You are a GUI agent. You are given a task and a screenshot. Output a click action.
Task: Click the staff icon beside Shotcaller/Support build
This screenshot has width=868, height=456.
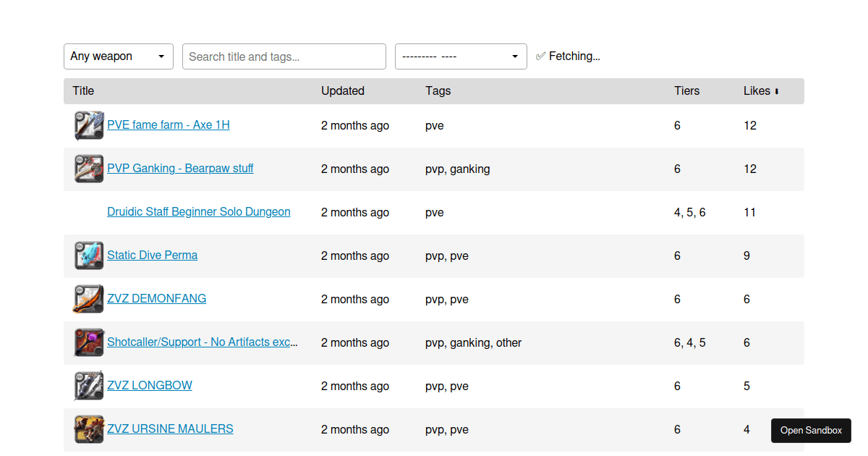coord(89,342)
